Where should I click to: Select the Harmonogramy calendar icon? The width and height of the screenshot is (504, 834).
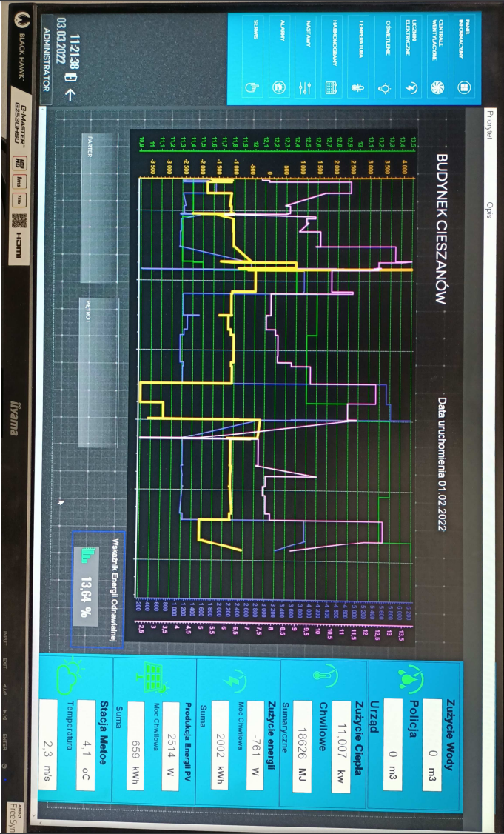point(331,87)
